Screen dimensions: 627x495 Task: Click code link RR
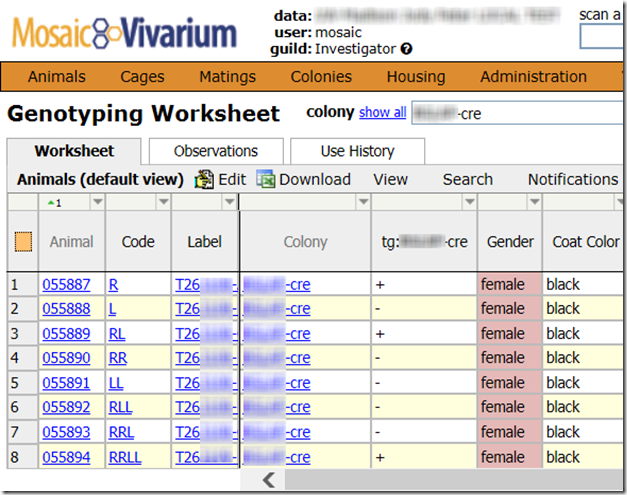point(118,358)
